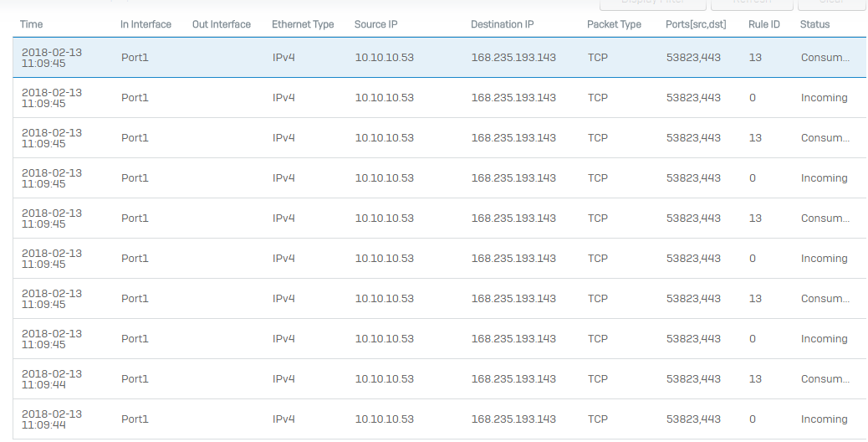868x442 pixels.
Task: Select the Ethernet Type column header
Action: click(x=303, y=24)
